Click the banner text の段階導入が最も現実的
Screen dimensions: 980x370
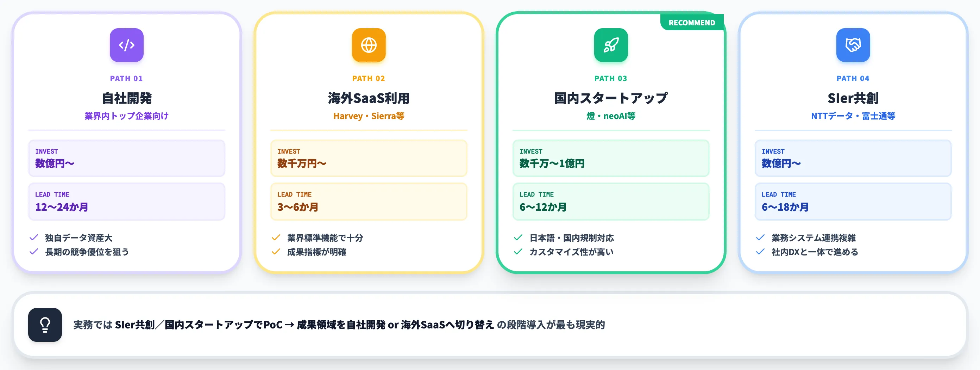point(551,325)
